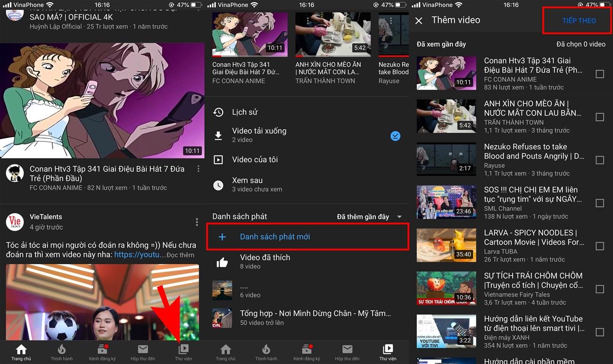Tap VinaPhone carrier text in right status bar
This screenshot has height=364, width=613.
tap(438, 5)
